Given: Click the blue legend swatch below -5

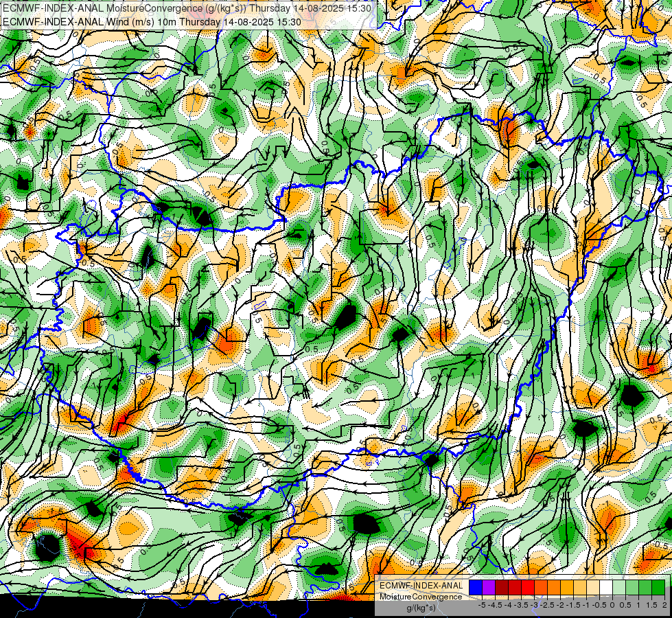Looking at the screenshot, I should tap(476, 588).
